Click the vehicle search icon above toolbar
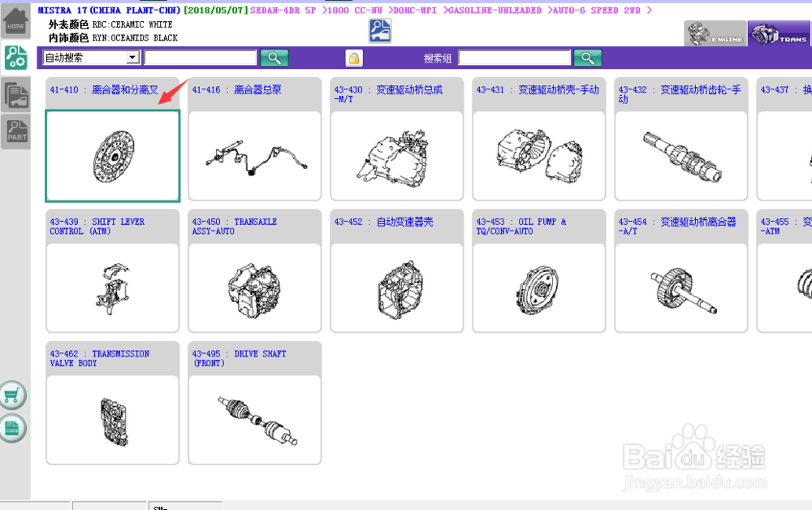The image size is (812, 510). (x=380, y=31)
